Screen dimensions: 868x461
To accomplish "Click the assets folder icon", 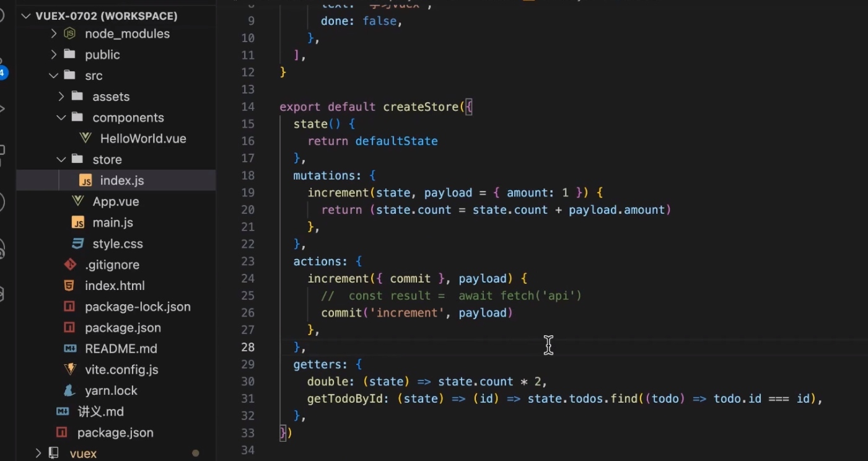I will [77, 96].
